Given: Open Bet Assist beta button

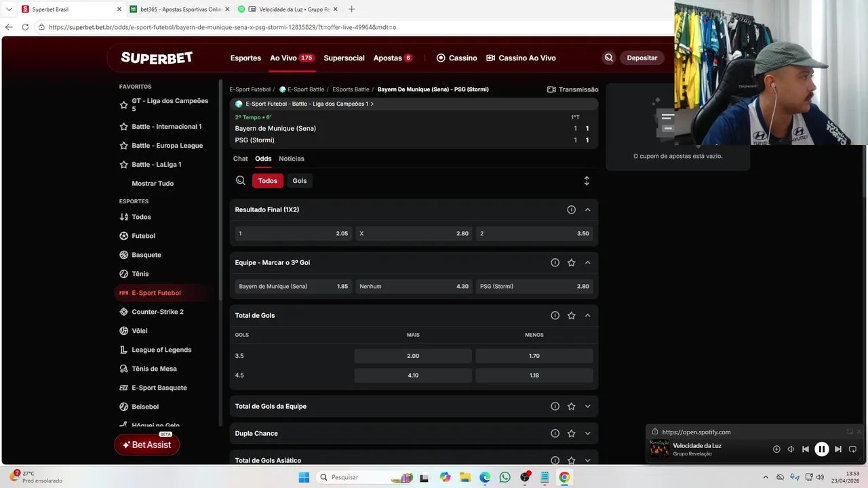Looking at the screenshot, I should 147,445.
